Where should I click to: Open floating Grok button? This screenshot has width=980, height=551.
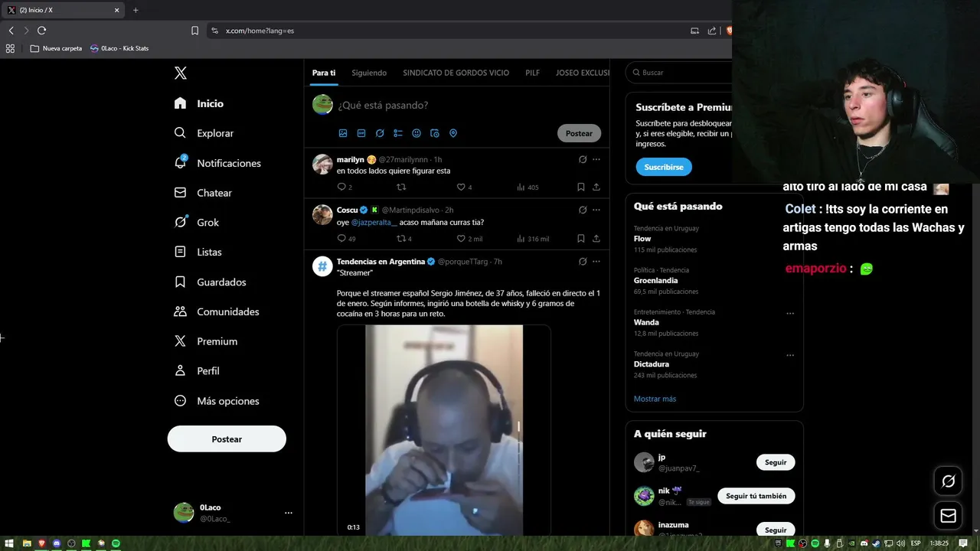pos(948,481)
